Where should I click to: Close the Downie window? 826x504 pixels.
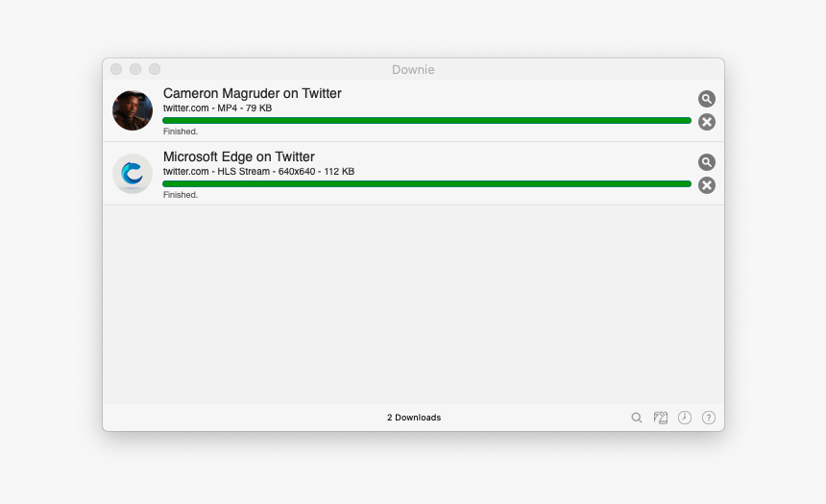[116, 69]
